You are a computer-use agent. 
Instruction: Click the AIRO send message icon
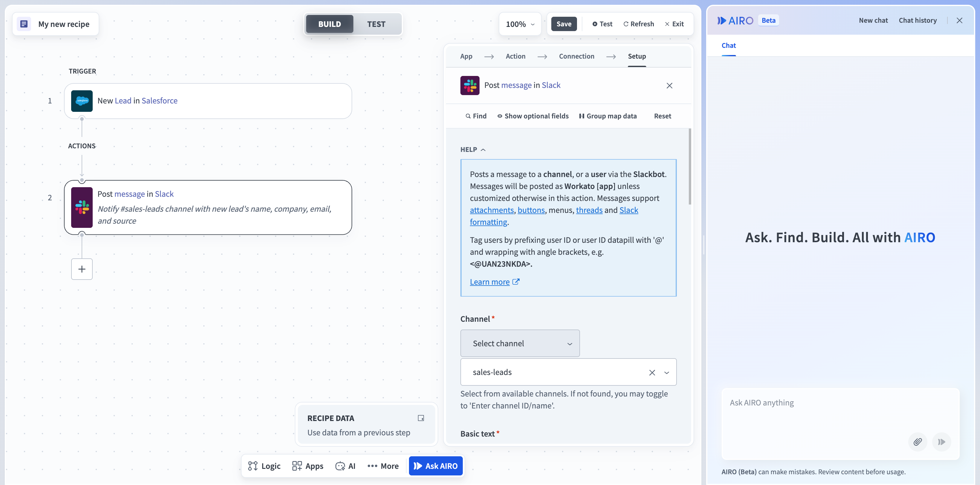[x=941, y=442]
